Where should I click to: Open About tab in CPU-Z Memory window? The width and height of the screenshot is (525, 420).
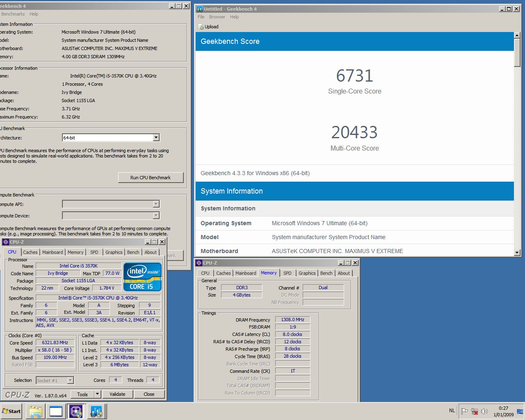click(x=344, y=273)
